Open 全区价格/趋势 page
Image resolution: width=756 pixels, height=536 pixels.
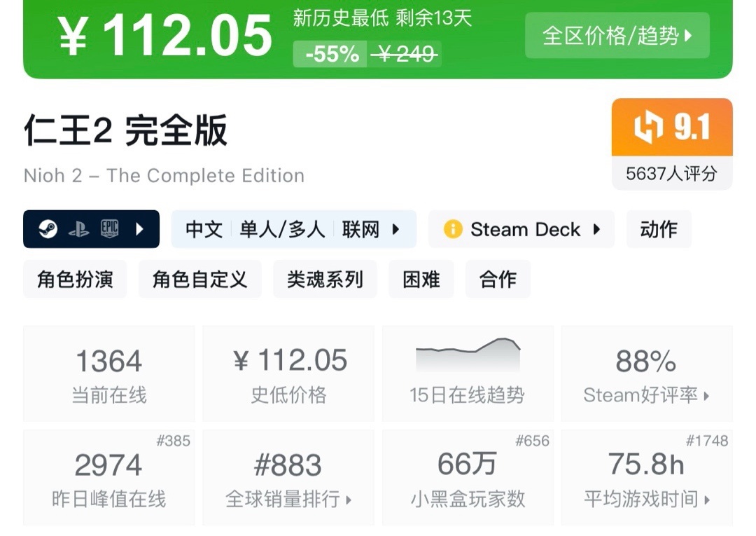click(x=616, y=35)
